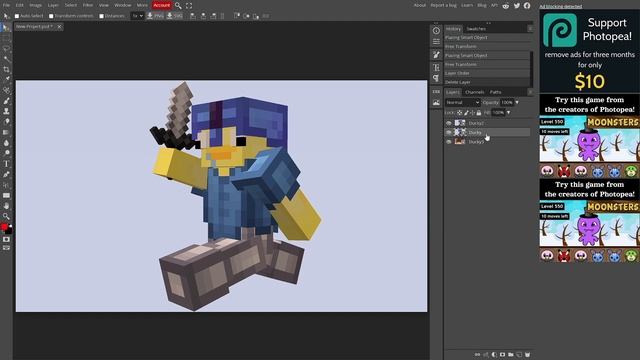Select the Gradient tool
Image resolution: width=640 pixels, height=360 pixels.
point(6,132)
